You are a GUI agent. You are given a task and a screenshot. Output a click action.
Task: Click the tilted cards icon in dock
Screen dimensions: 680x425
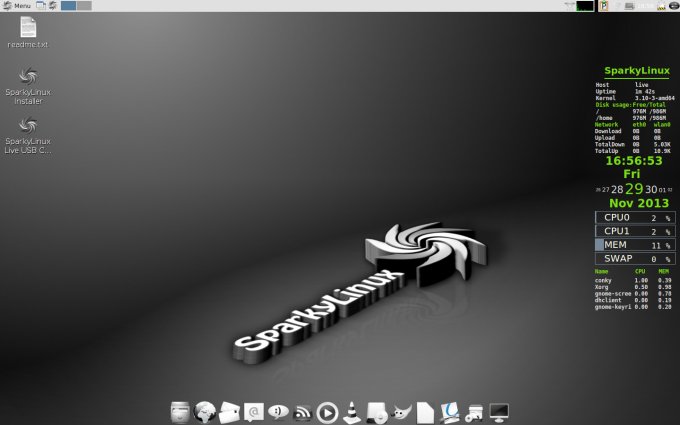pyautogui.click(x=229, y=412)
